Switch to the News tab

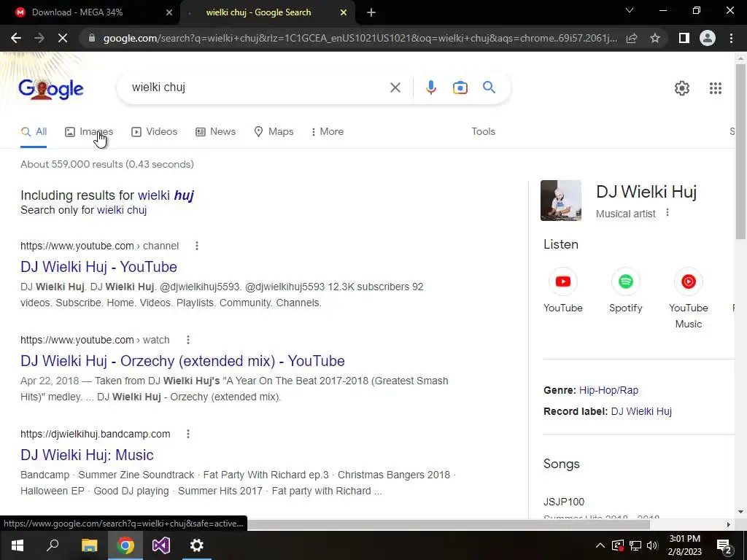(215, 131)
